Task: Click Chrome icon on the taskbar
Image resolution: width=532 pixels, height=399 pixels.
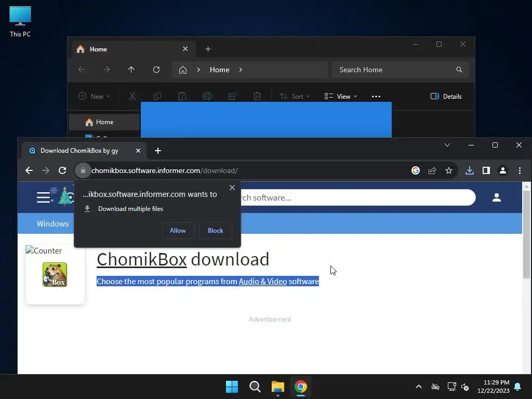Action: (x=301, y=387)
